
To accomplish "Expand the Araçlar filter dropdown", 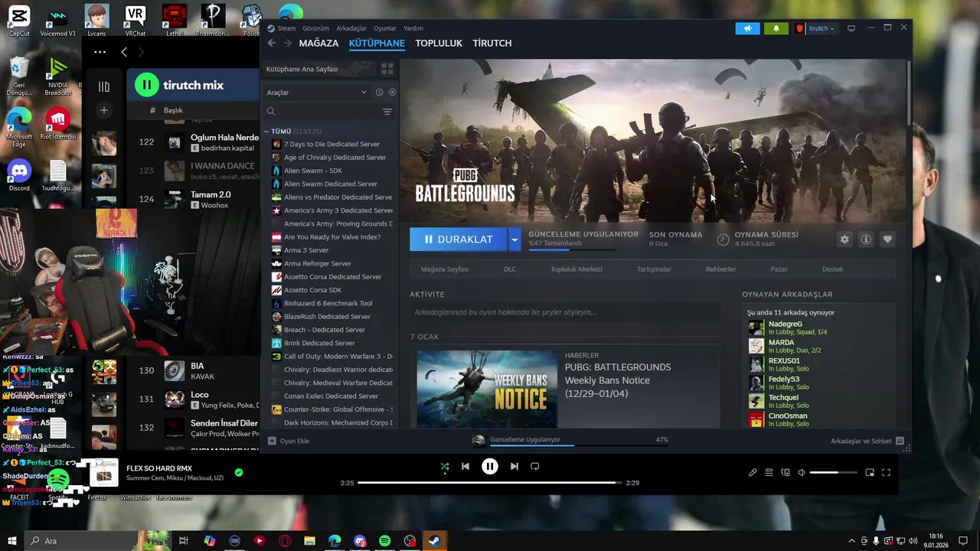I will [x=316, y=92].
